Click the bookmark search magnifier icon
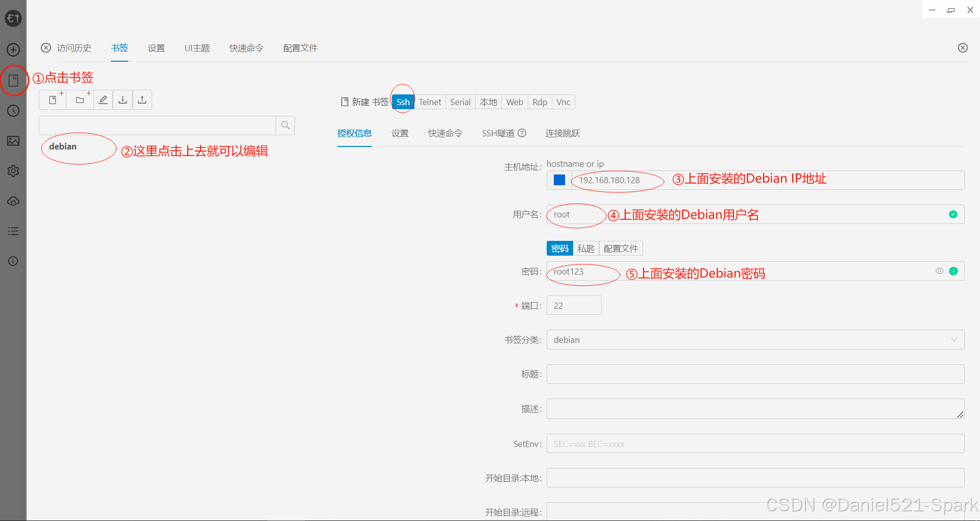 click(x=285, y=126)
